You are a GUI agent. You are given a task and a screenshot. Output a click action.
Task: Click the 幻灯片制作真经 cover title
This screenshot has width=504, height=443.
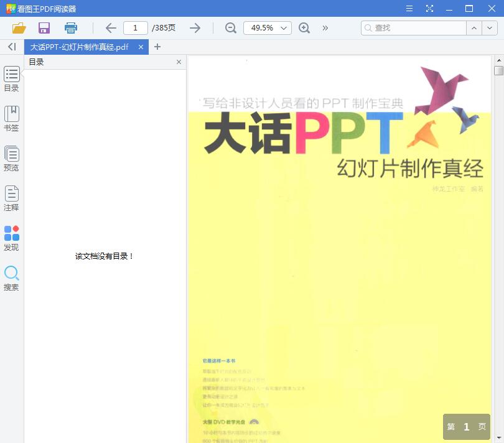[410, 169]
